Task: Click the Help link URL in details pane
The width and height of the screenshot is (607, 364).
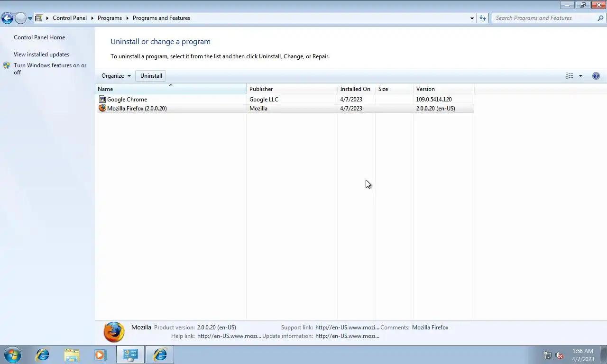Action: pos(229,336)
